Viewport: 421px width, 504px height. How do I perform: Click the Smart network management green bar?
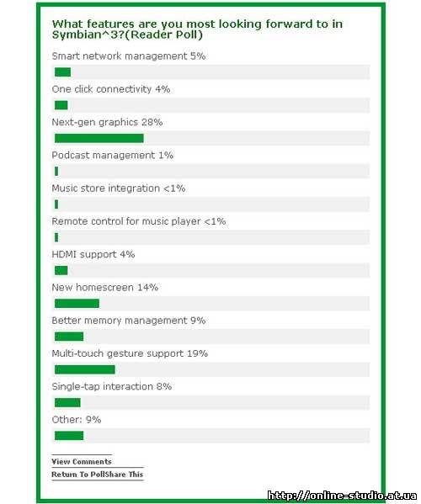[x=62, y=72]
